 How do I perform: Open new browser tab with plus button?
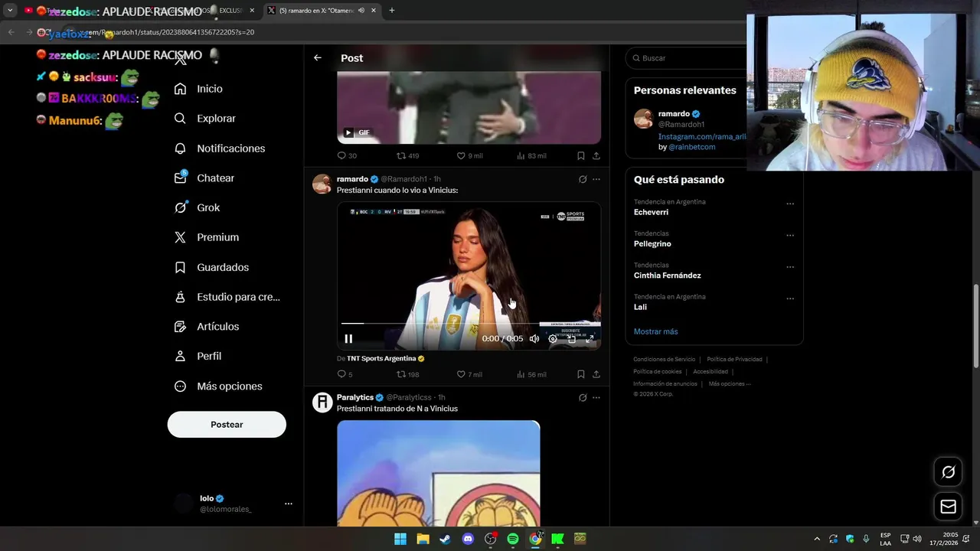pyautogui.click(x=392, y=11)
